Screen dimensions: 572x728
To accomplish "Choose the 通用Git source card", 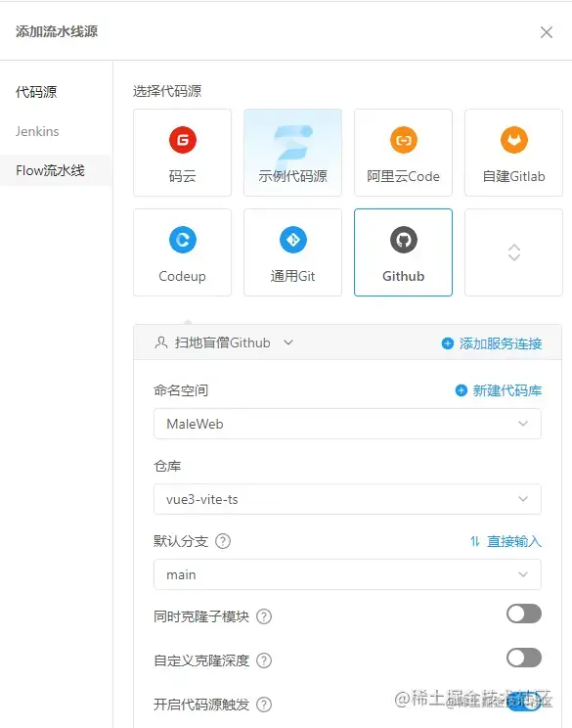I will click(292, 252).
